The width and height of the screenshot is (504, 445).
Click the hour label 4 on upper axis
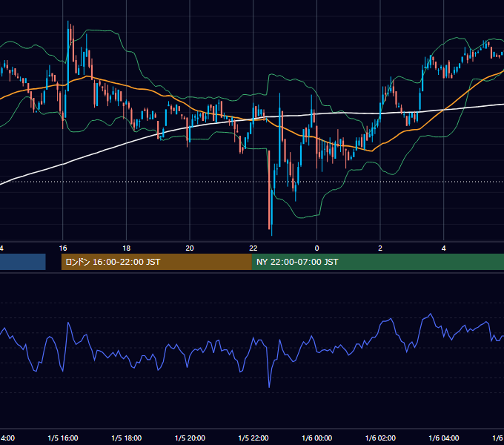443,248
